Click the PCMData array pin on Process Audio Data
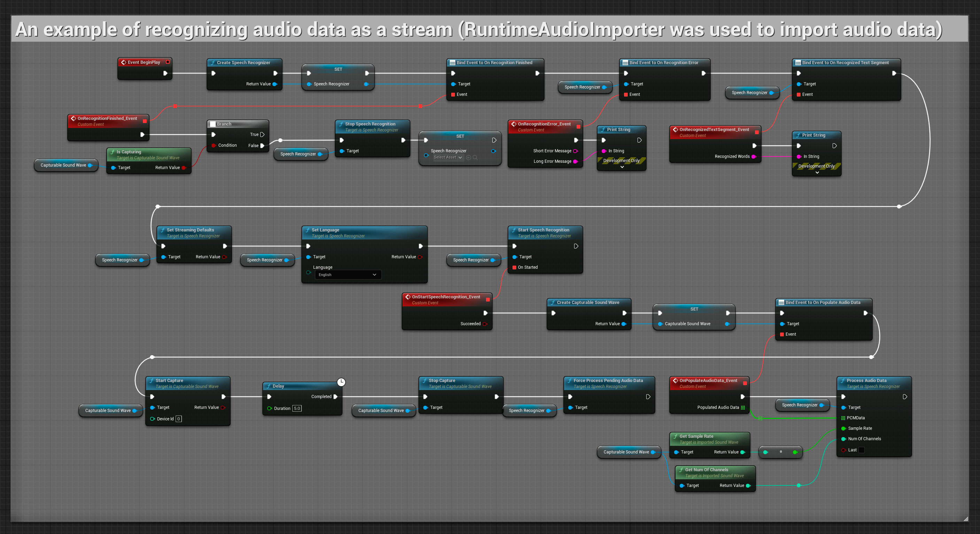The height and width of the screenshot is (534, 980). [843, 418]
